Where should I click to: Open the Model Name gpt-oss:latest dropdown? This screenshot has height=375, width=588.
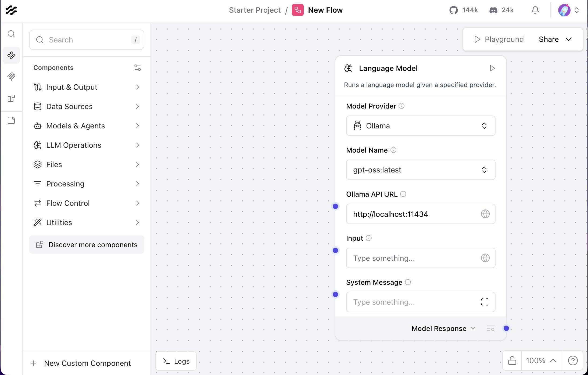[420, 170]
